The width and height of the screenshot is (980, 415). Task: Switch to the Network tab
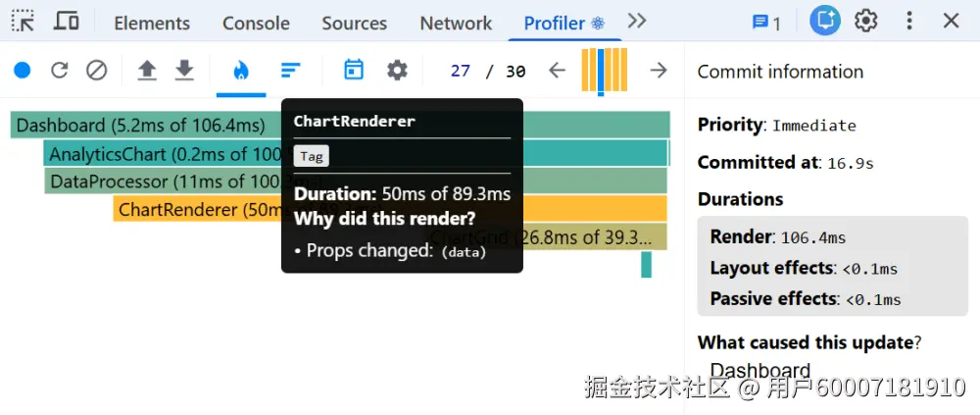(x=456, y=23)
